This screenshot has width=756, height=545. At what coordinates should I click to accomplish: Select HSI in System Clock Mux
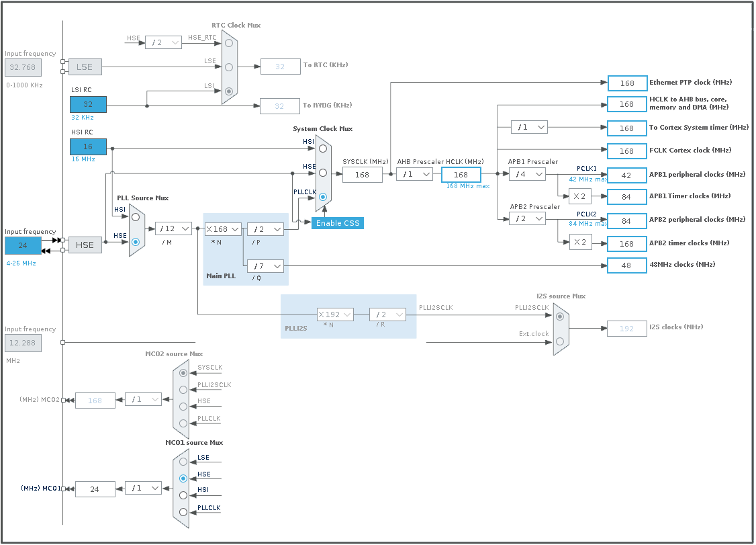click(x=323, y=149)
